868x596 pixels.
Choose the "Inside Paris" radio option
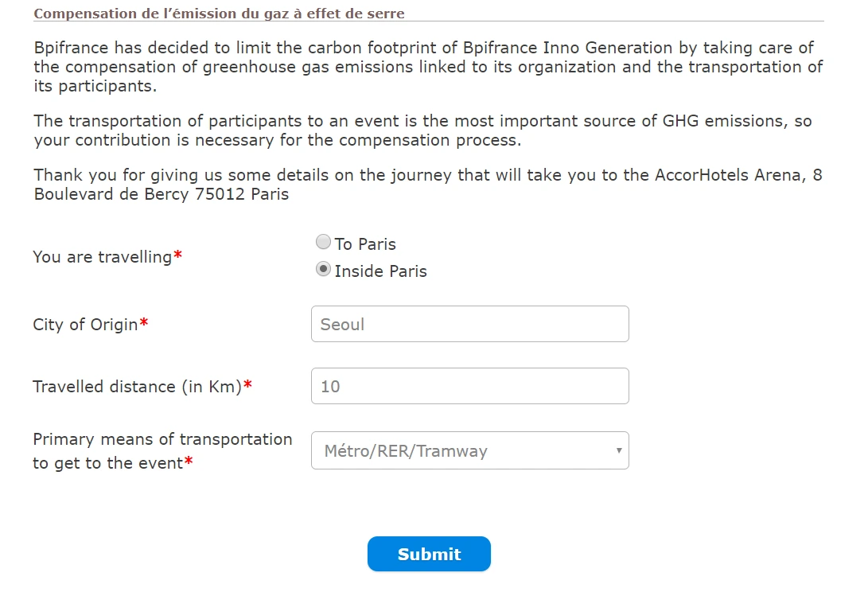pyautogui.click(x=323, y=269)
